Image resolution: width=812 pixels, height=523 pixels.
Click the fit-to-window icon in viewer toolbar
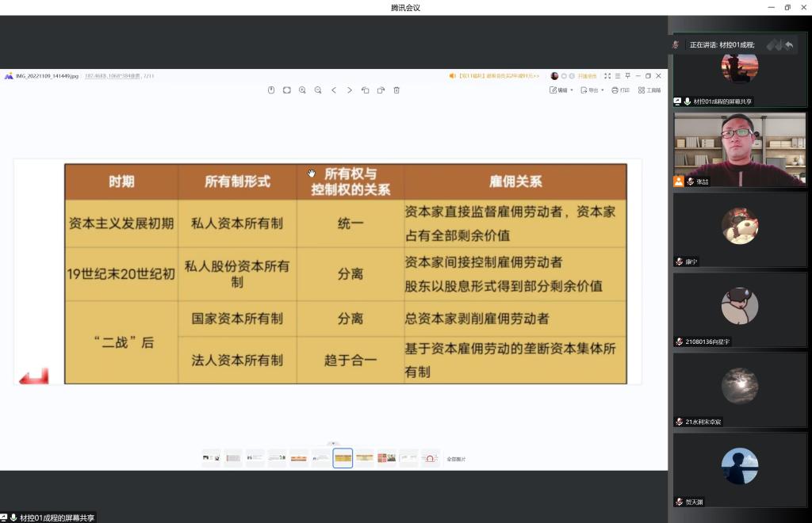pyautogui.click(x=286, y=90)
